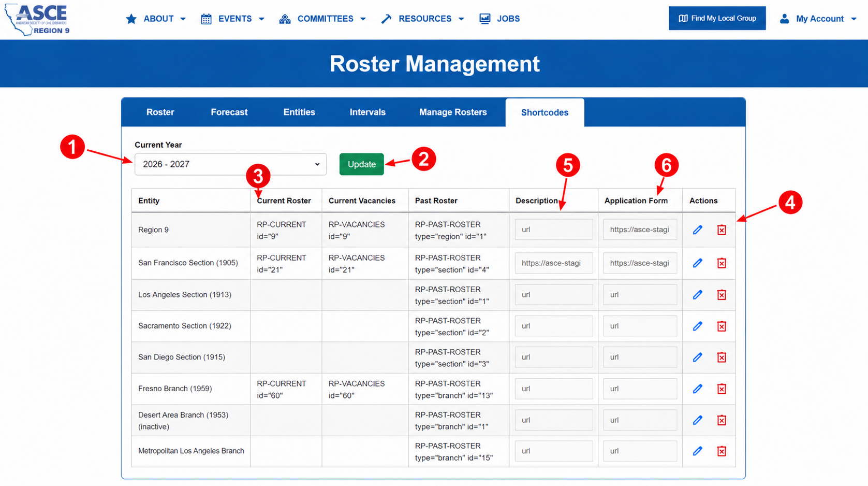Click Desert Area Branch Application Form field
Viewport: 868px width, 486px height.
tap(640, 420)
